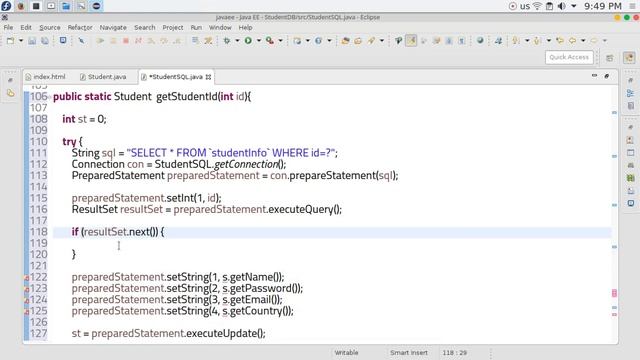
Task: Open the Run menu
Action: (196, 27)
